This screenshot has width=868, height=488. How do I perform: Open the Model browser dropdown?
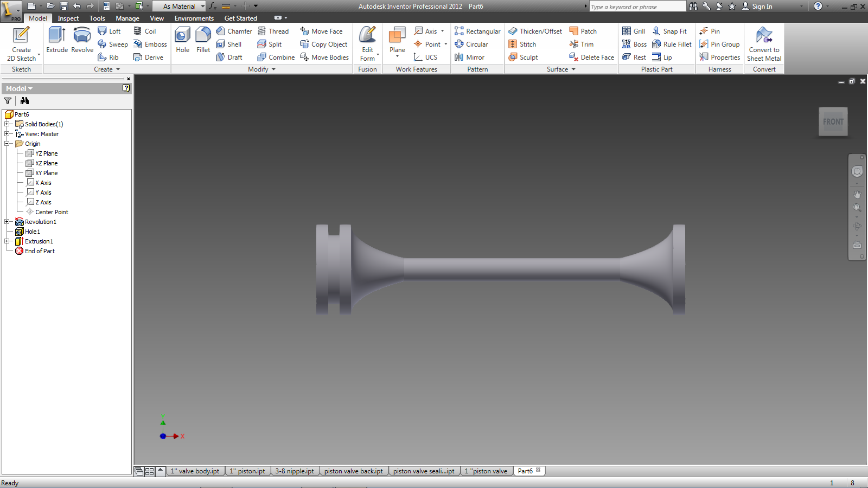tap(20, 88)
